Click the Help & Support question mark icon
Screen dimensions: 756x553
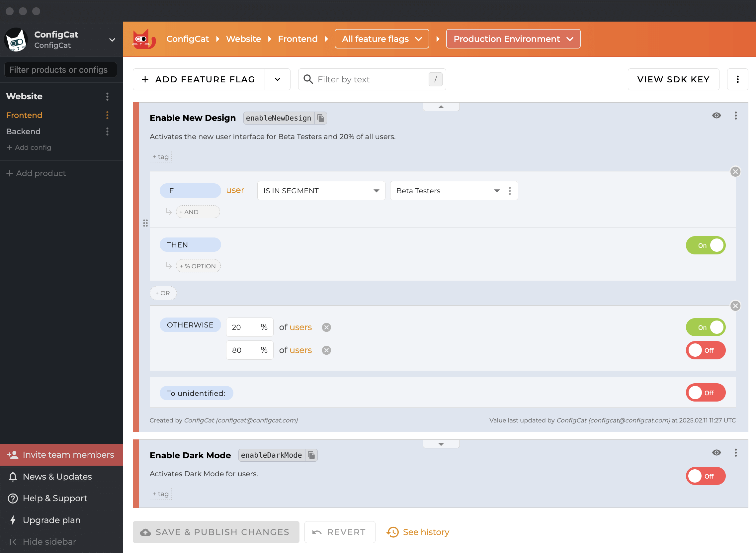12,498
